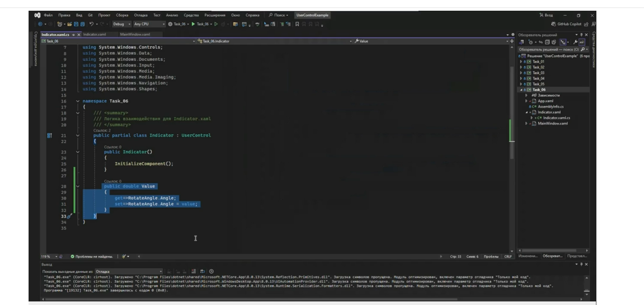Open the Debug configuration dropdown
This screenshot has height=305, width=644.
coord(122,24)
